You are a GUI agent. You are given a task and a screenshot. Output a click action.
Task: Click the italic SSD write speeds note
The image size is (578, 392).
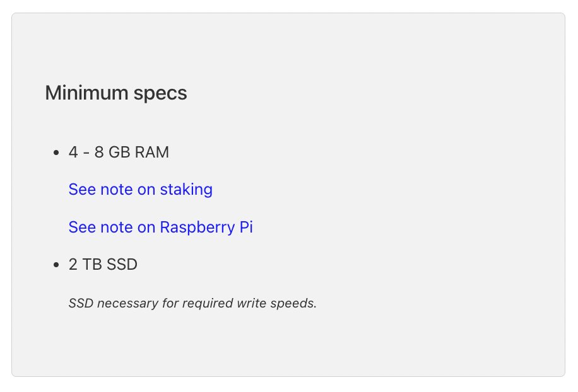192,303
